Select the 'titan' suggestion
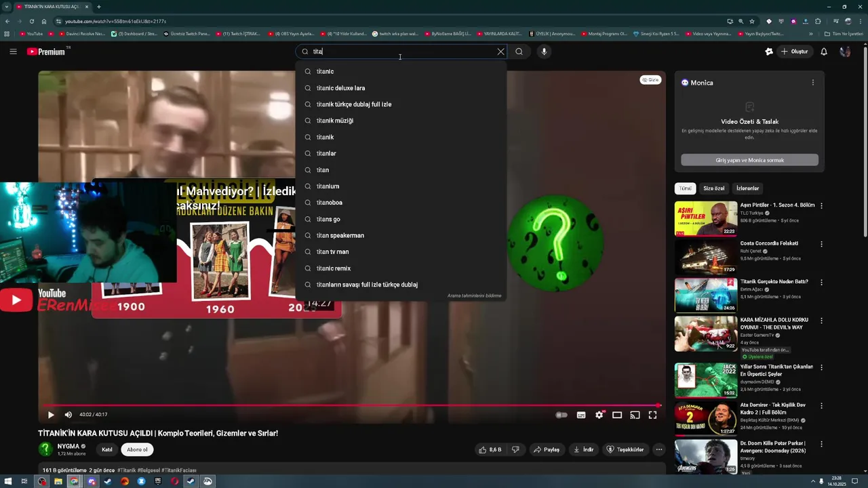Image resolution: width=868 pixels, height=488 pixels. [401, 170]
